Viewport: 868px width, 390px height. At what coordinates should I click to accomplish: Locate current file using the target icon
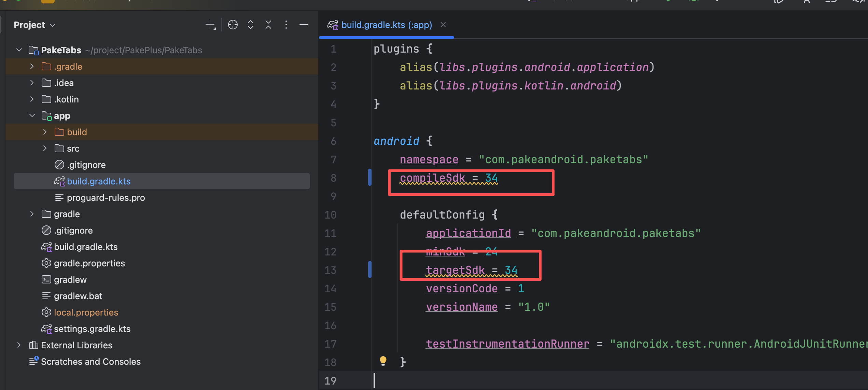[x=233, y=24]
